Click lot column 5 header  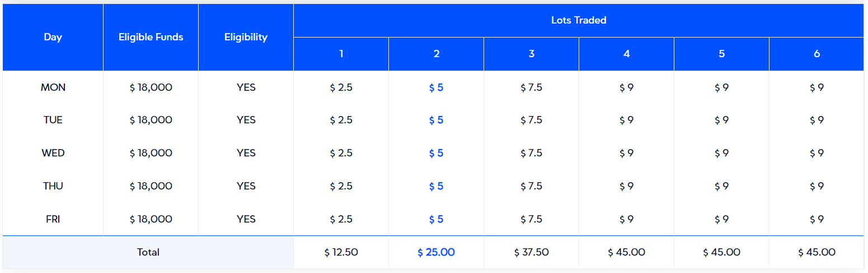coord(722,54)
